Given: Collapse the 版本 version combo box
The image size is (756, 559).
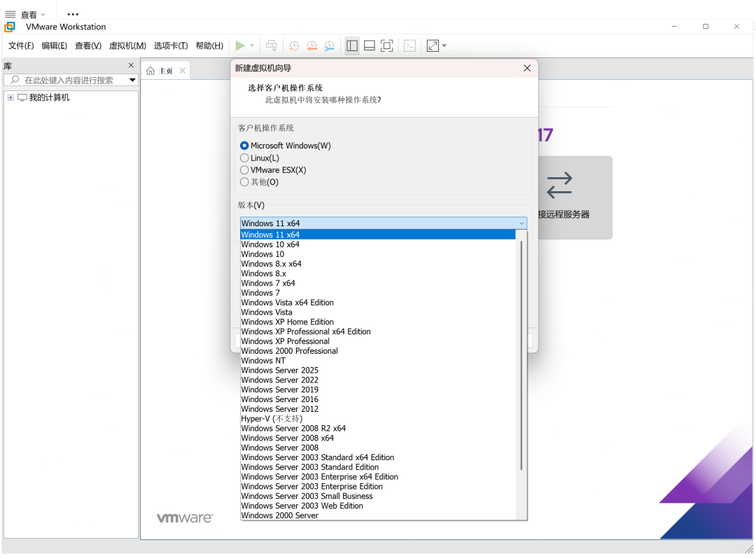Looking at the screenshot, I should pyautogui.click(x=521, y=223).
